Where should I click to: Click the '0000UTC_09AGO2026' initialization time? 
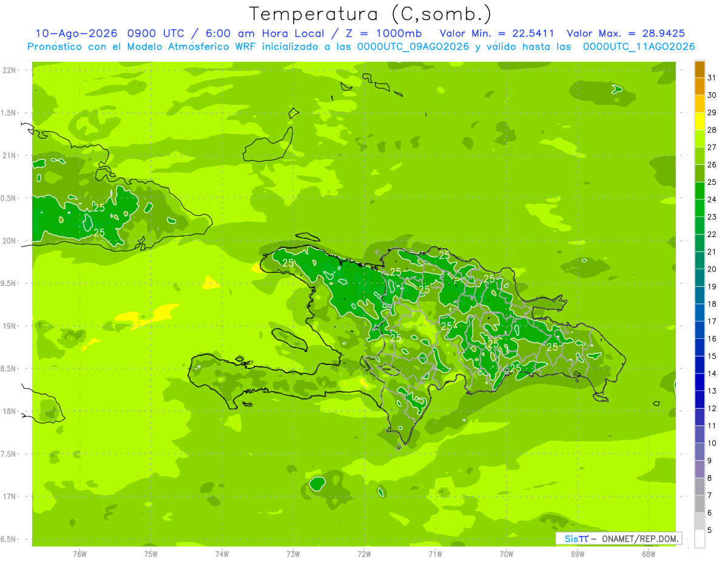coord(413,47)
